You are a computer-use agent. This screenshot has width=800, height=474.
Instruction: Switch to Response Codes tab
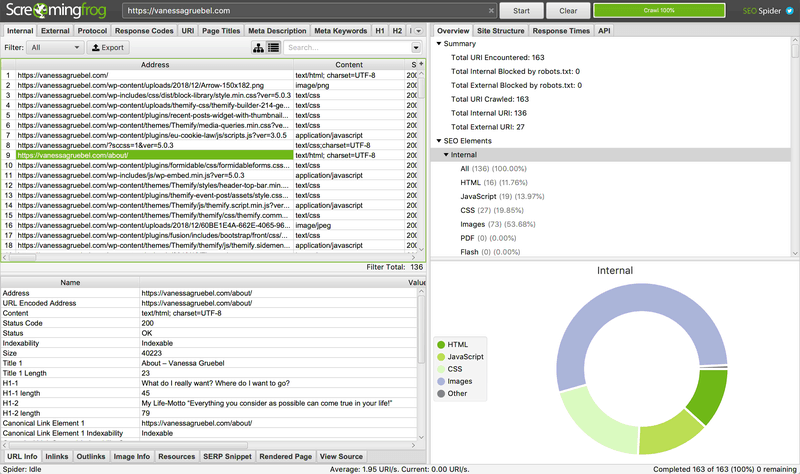[x=144, y=31]
